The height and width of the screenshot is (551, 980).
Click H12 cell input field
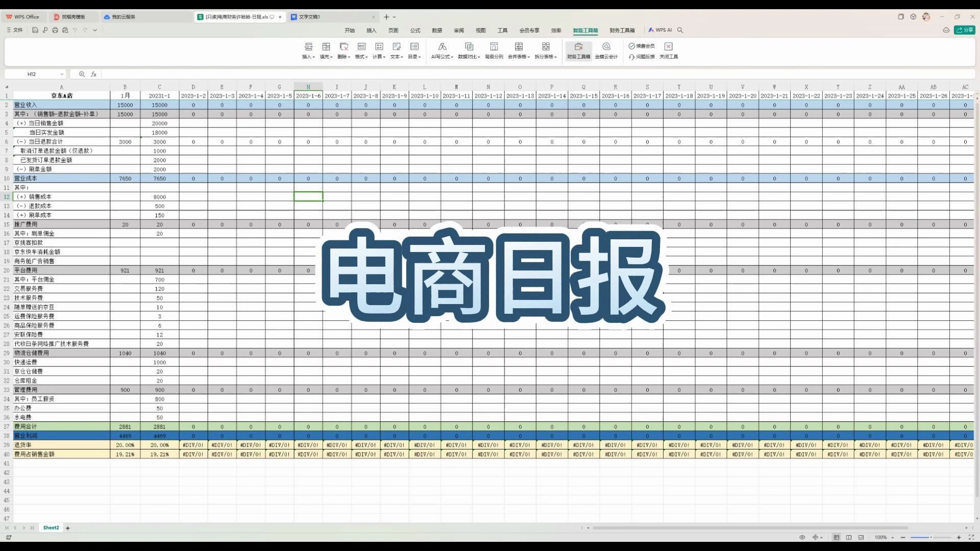pos(308,196)
